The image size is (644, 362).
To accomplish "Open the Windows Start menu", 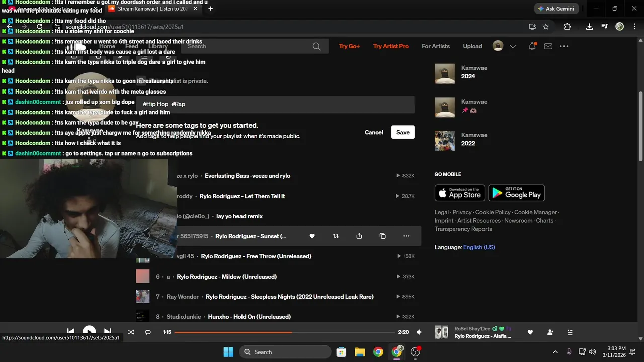I will [228, 352].
